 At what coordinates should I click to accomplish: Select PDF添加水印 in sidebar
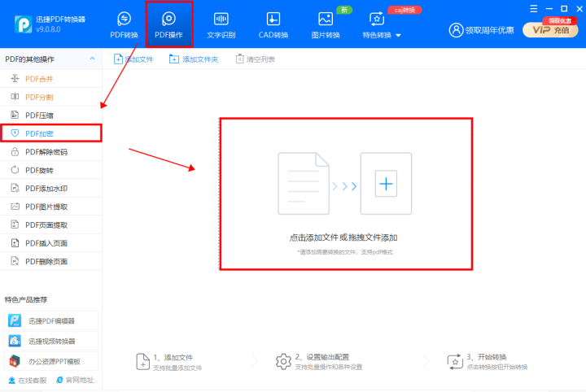pos(50,189)
